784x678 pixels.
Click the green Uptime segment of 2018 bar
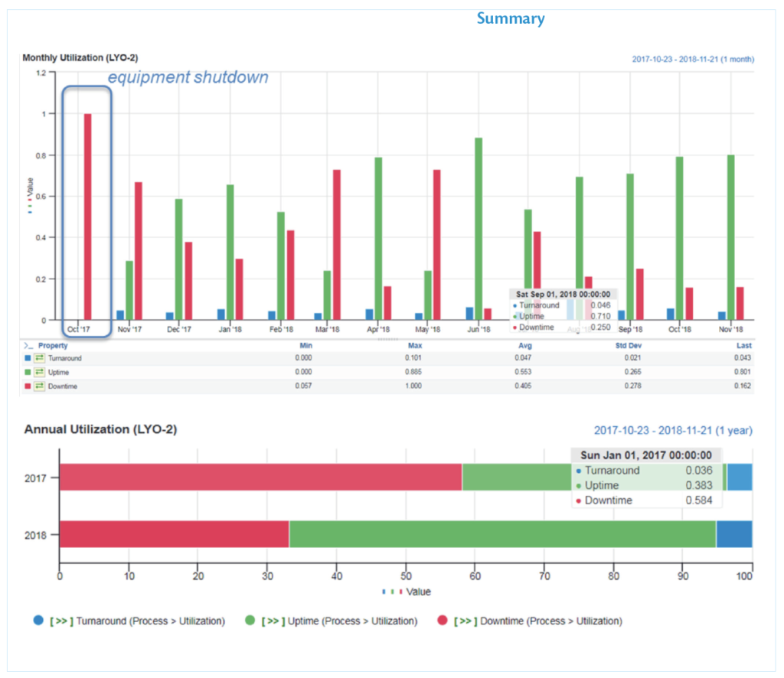coord(502,534)
